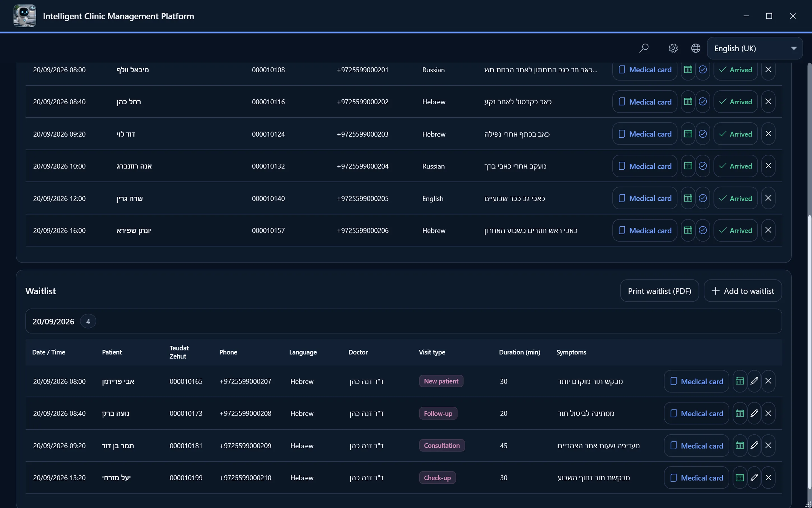Click calendar icon for appointment 000010108

[x=688, y=69]
